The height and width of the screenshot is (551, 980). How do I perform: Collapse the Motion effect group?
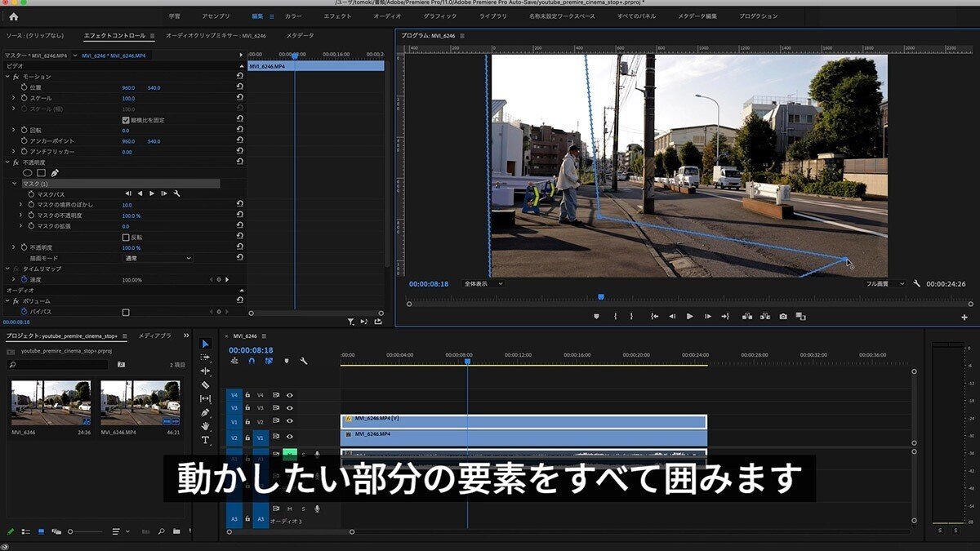click(x=7, y=77)
